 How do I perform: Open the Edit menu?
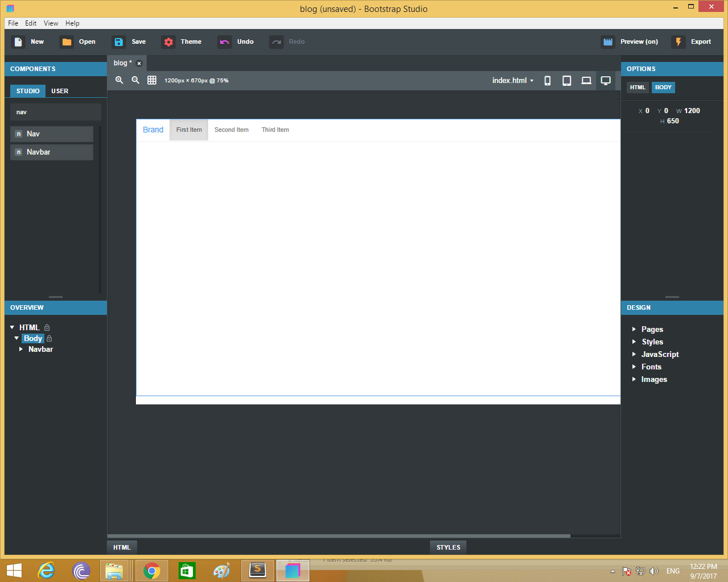pyautogui.click(x=31, y=23)
